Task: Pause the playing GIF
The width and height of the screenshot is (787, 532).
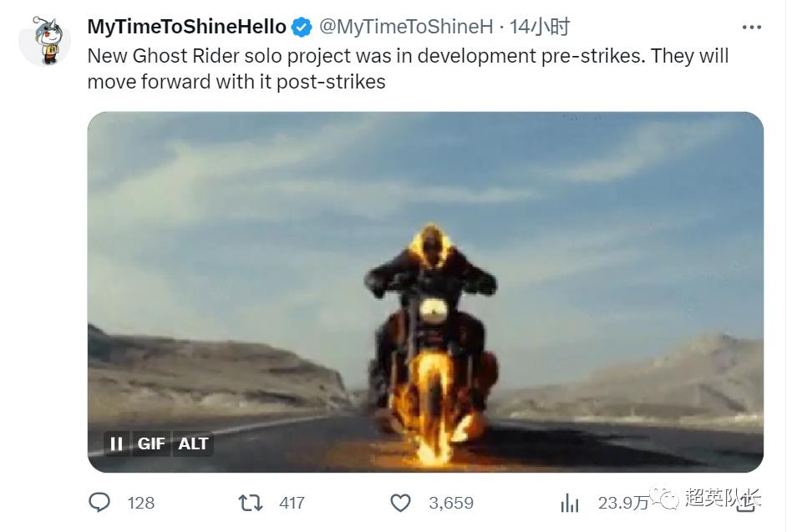Action: [x=117, y=444]
